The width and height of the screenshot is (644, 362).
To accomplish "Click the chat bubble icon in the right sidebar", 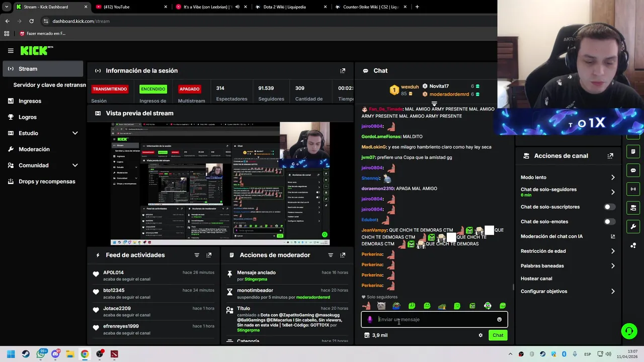I will 633,170.
